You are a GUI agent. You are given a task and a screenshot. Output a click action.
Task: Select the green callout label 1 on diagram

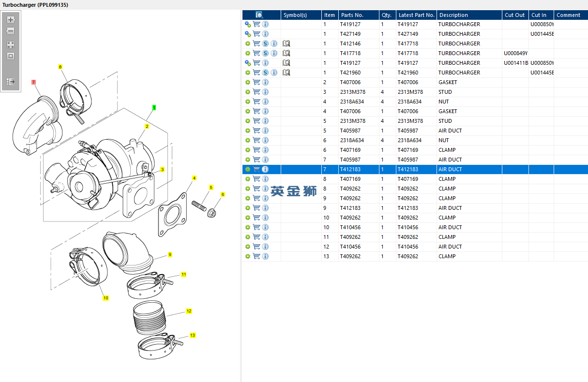point(154,107)
